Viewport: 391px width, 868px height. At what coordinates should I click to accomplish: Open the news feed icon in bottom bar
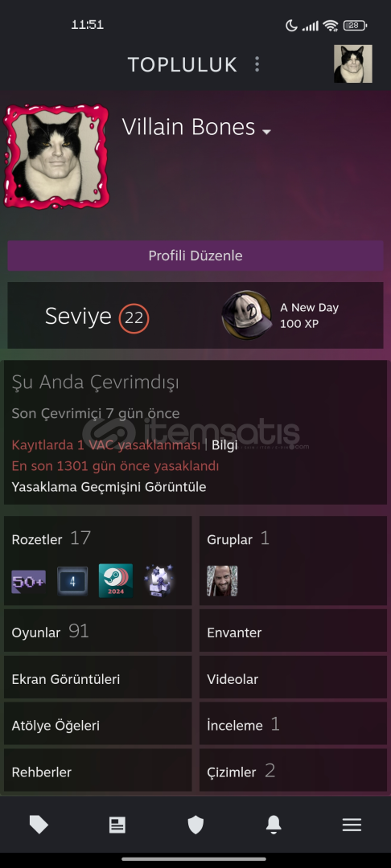point(117,825)
